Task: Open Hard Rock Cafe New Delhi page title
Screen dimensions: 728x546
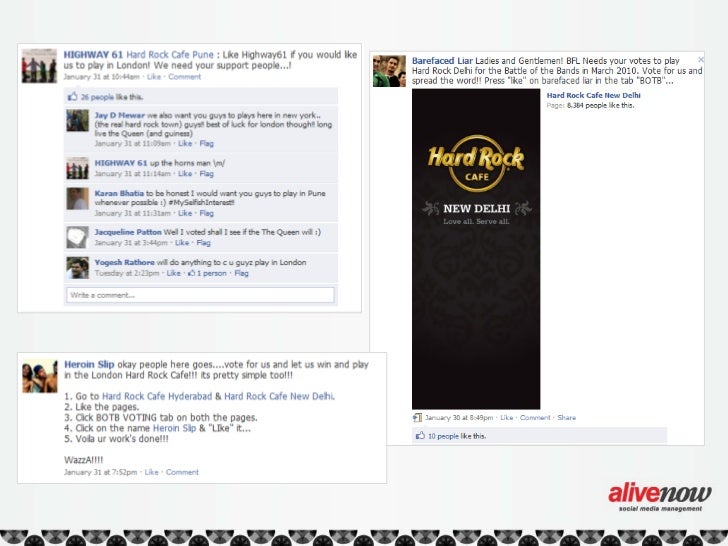Action: point(593,95)
